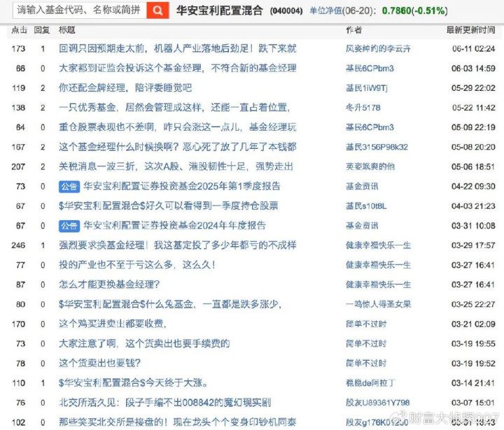The image size is (504, 430).
Task: Open post 大家注意了啊，这个货卖出也要手续费的
Action: pos(144,343)
